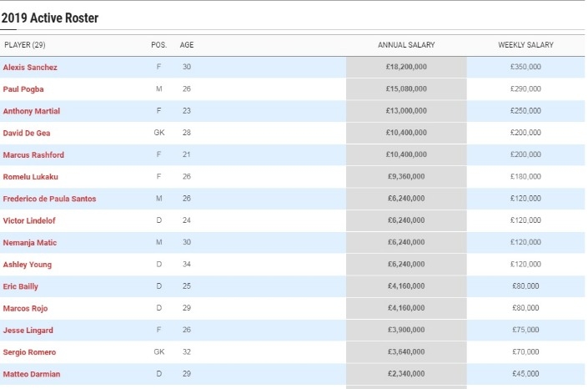The image size is (588, 389).
Task: Open Frederico de Paula Santos link
Action: click(49, 199)
